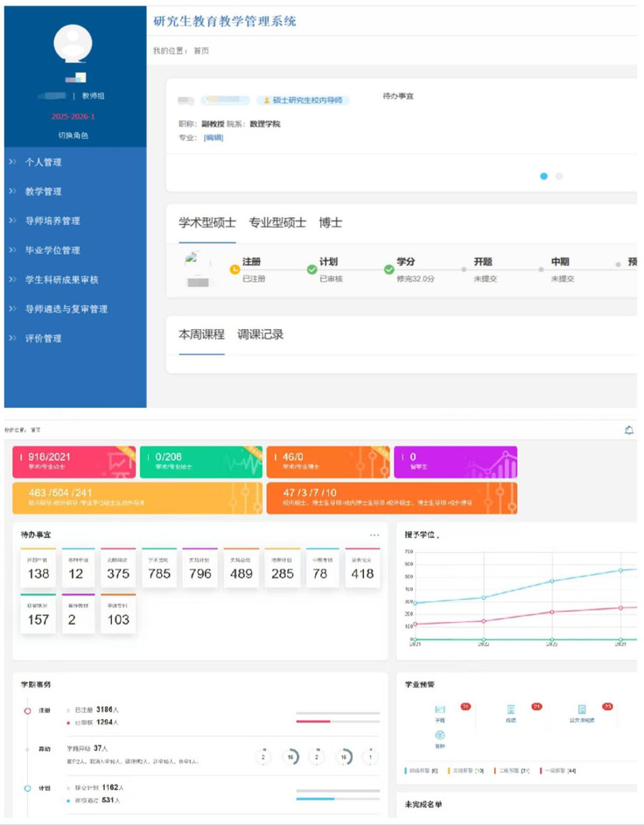Screen dimensions: 644x825
Task: Click the 编辑 link next to 专业
Action: pyautogui.click(x=213, y=137)
